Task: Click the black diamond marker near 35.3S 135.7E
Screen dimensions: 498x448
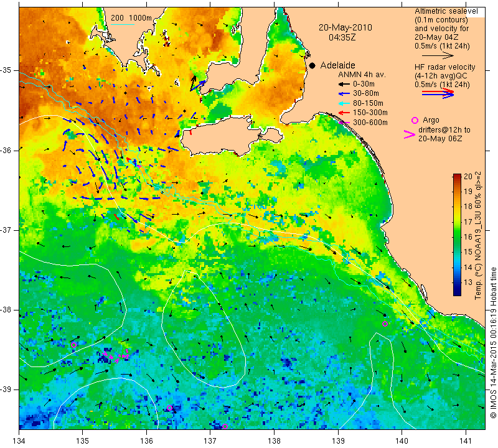Action: pyautogui.click(x=126, y=93)
